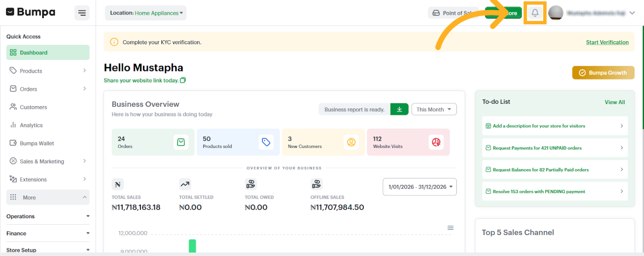Viewport: 644px width, 256px height.
Task: Open Resolve 153 orders with PENDING payment
Action: 555,191
